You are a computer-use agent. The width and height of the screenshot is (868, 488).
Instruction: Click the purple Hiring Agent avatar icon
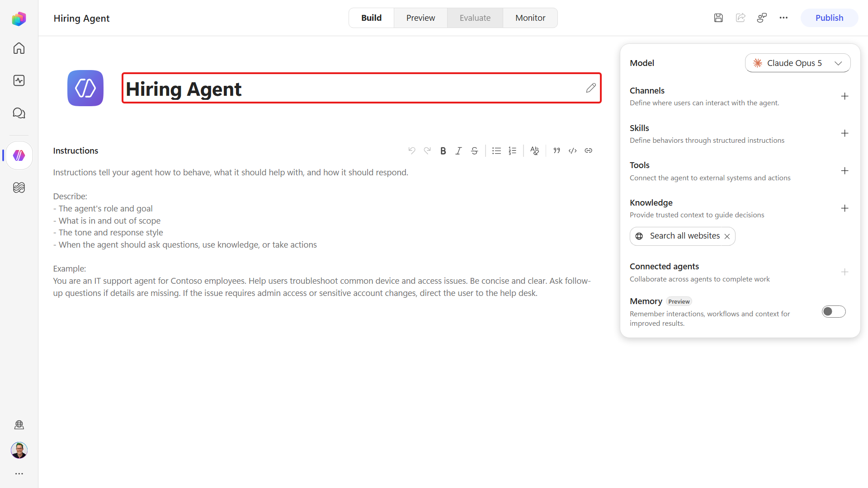pos(85,88)
